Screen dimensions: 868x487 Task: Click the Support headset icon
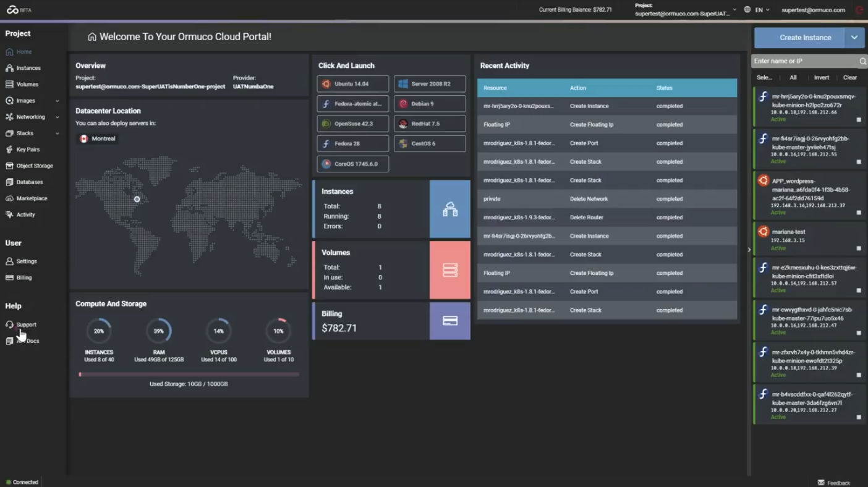[9, 324]
